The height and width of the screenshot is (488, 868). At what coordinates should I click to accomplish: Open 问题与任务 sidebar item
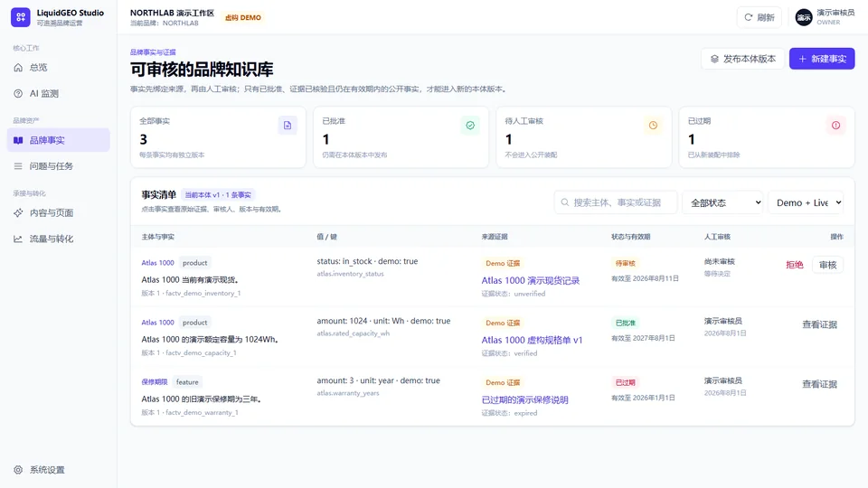point(58,166)
